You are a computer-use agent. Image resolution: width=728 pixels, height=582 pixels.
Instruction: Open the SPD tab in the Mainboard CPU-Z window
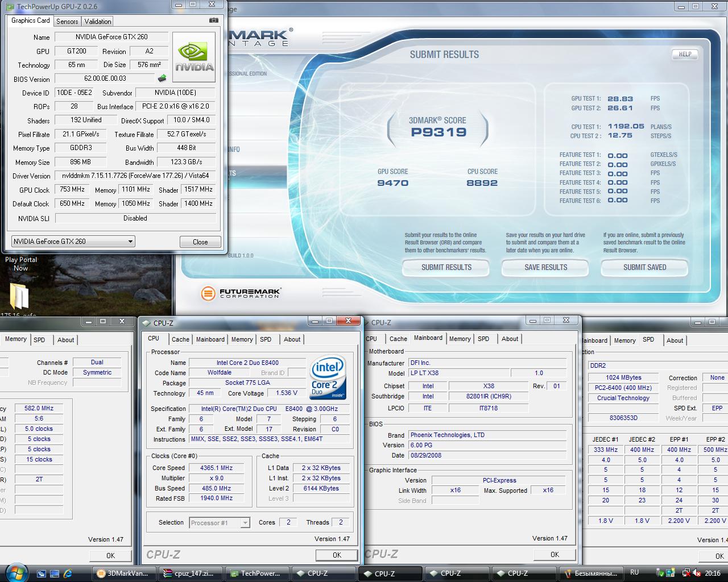[x=483, y=339]
